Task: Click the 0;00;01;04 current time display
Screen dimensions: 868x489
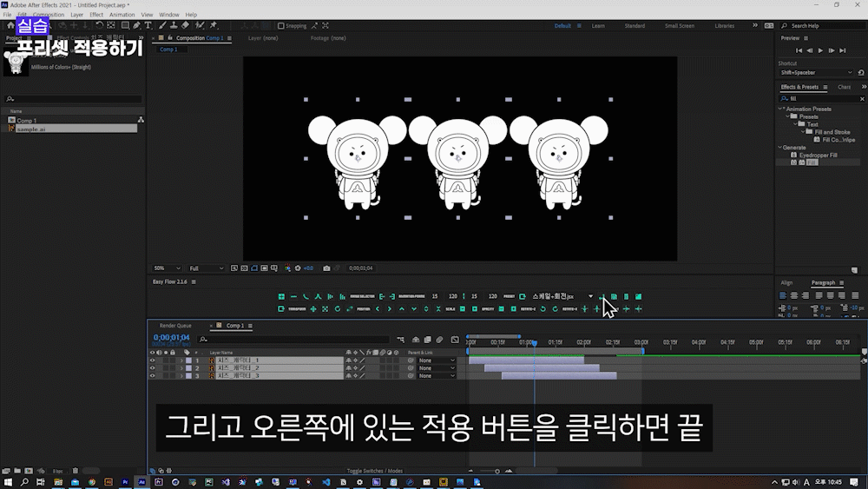Action: tap(172, 337)
